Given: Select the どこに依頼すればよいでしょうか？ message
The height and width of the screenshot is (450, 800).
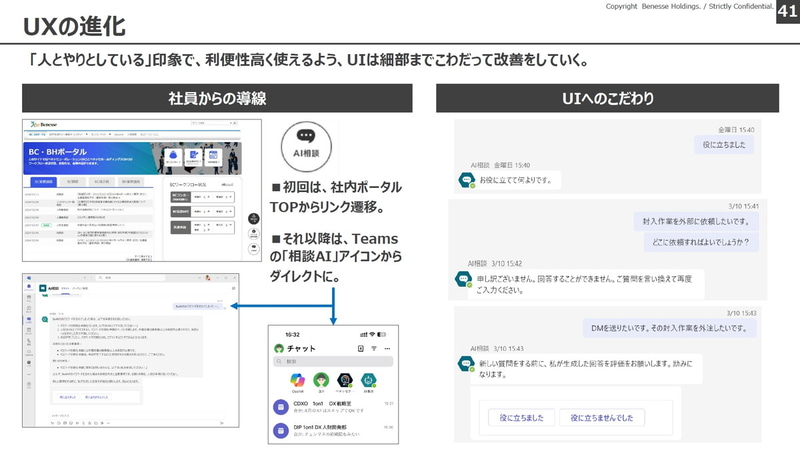Looking at the screenshot, I should 701,242.
